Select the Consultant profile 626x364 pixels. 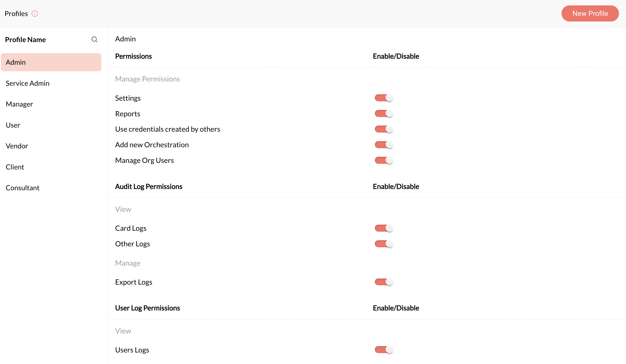[23, 188]
